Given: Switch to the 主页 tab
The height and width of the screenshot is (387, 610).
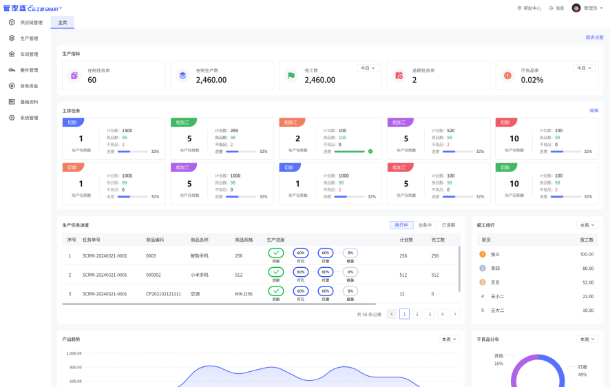Looking at the screenshot, I should tap(63, 23).
